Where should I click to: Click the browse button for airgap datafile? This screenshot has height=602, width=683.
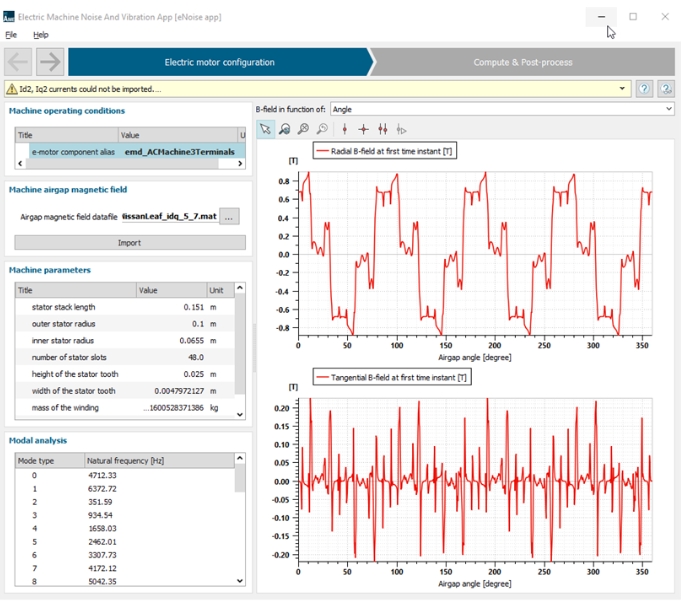(x=230, y=216)
